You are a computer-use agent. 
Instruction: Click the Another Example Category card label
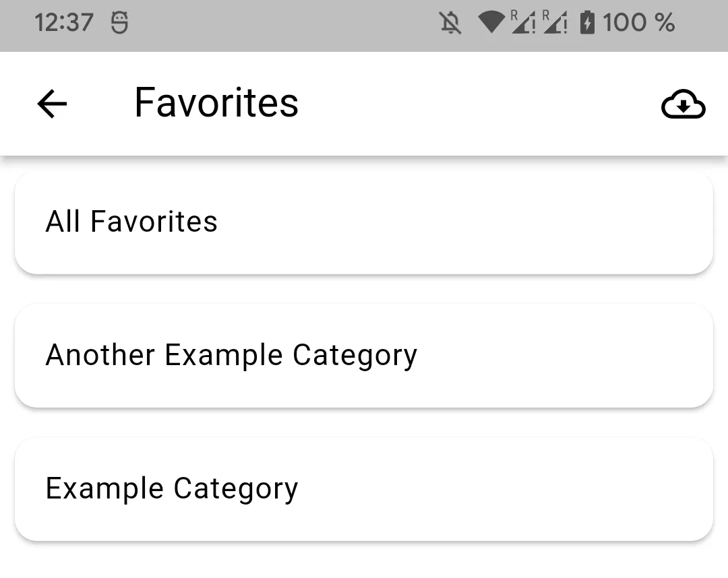231,355
